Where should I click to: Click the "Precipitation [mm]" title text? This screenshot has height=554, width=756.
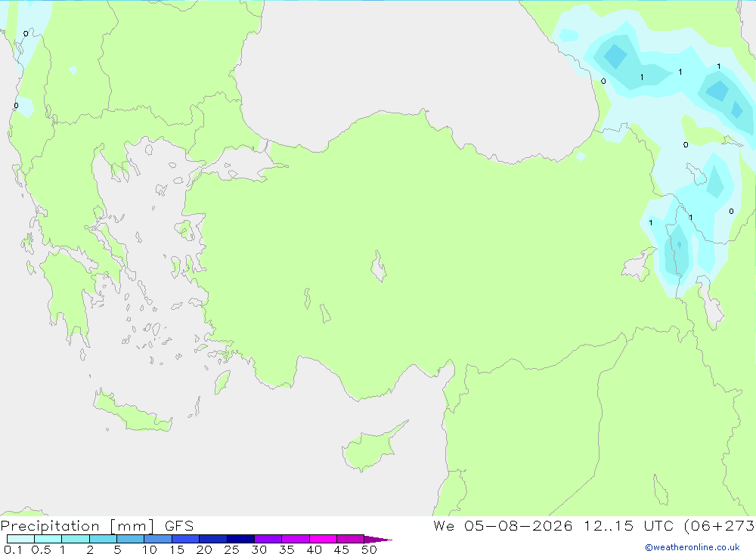point(78,526)
